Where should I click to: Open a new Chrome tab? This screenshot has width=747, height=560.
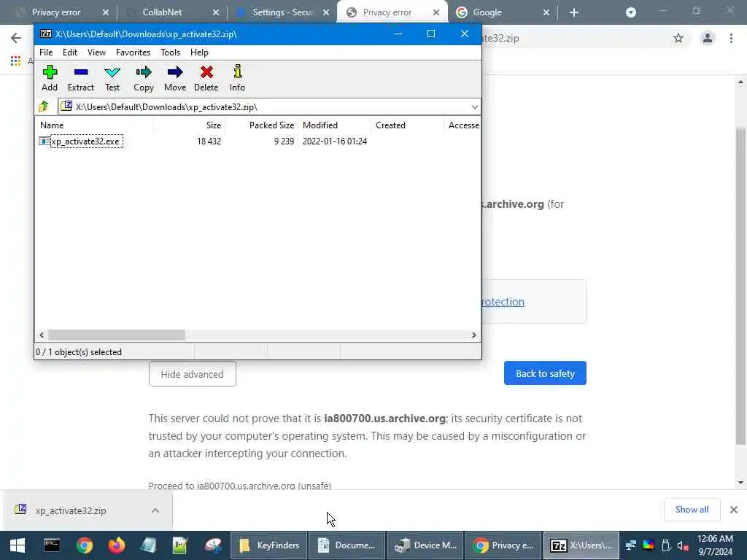pos(573,12)
